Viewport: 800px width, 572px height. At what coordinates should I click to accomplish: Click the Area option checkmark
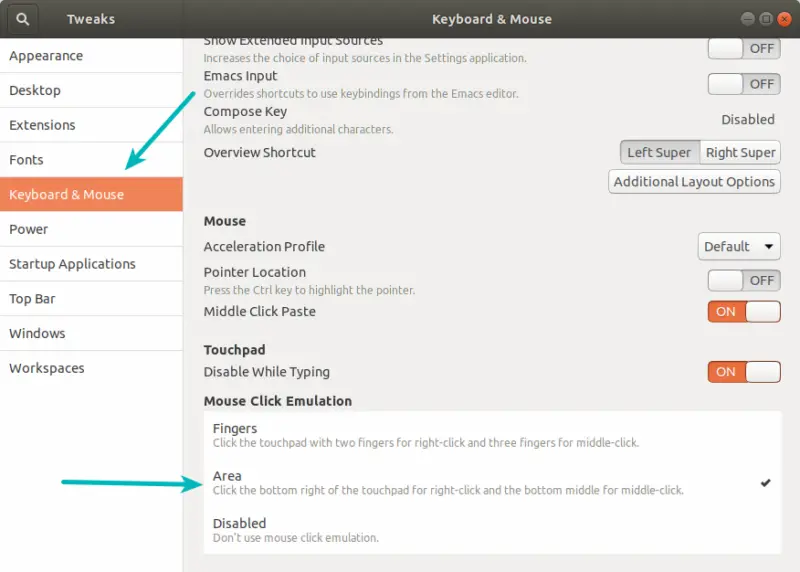click(x=765, y=483)
